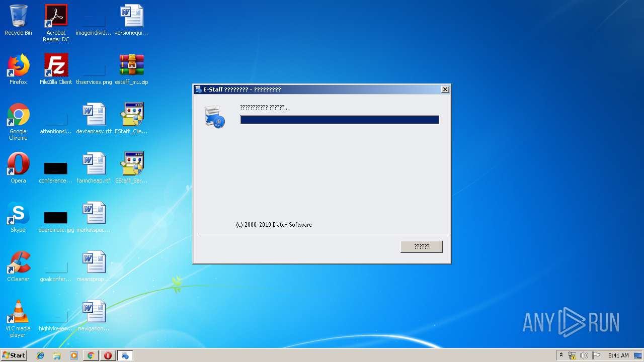The width and height of the screenshot is (644, 362).
Task: Select the highlylowes... desktop file
Action: 56,316
